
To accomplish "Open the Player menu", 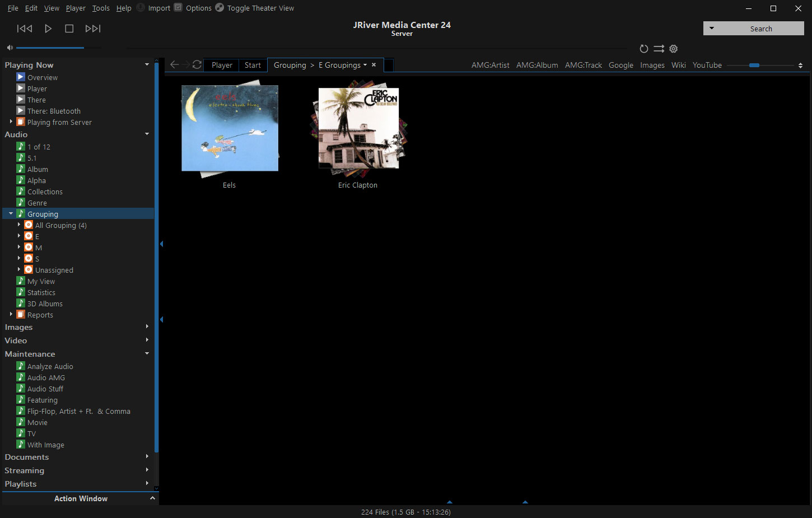I will point(76,8).
